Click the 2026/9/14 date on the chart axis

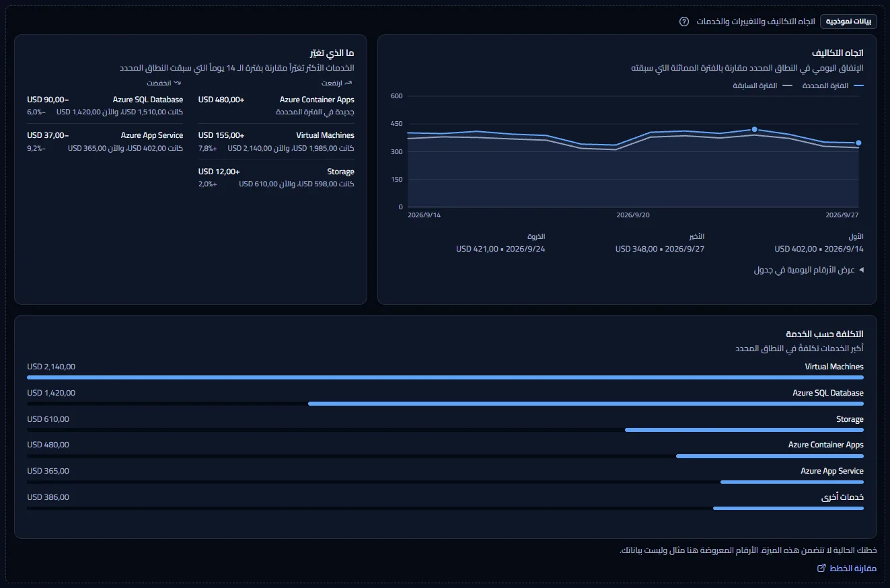[424, 215]
